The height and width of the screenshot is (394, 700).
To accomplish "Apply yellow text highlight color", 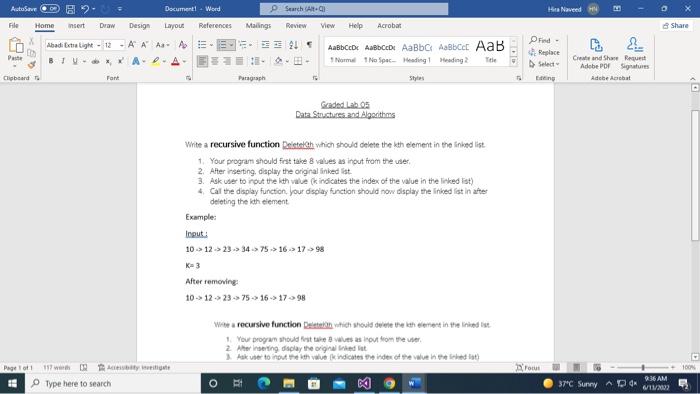I will tap(155, 61).
